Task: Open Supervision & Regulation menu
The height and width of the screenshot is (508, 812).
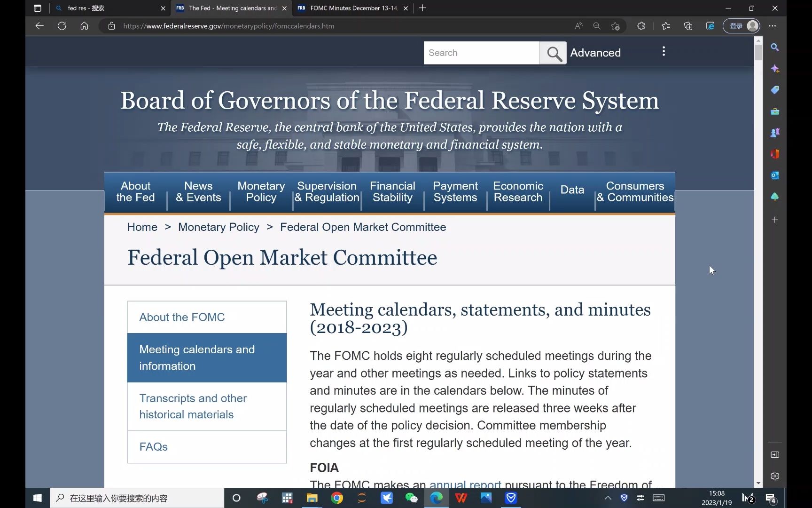Action: pos(327,192)
